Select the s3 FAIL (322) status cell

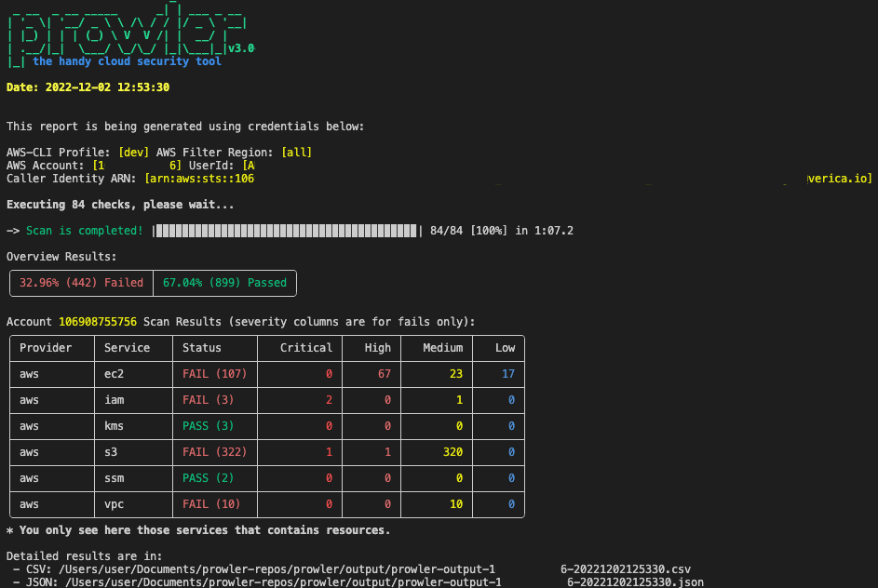click(x=214, y=451)
